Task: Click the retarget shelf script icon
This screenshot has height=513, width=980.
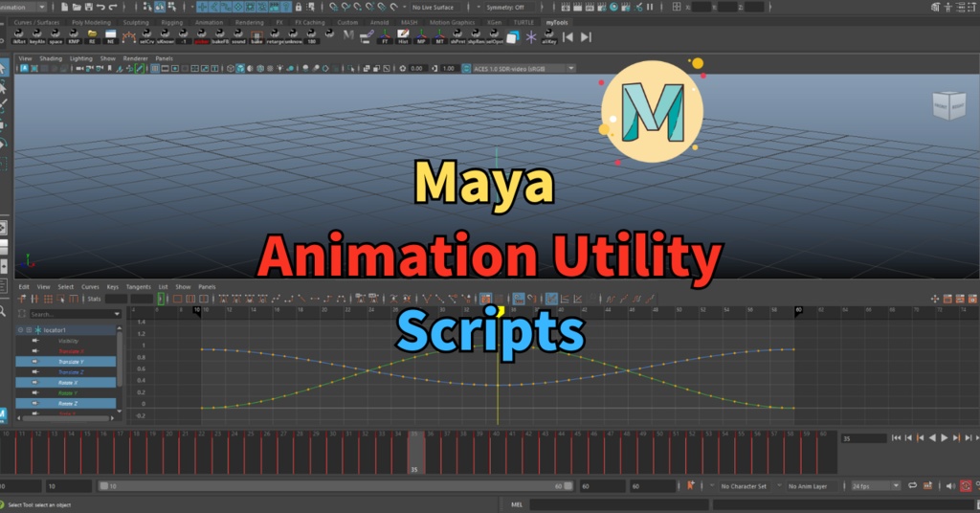Action: point(275,37)
